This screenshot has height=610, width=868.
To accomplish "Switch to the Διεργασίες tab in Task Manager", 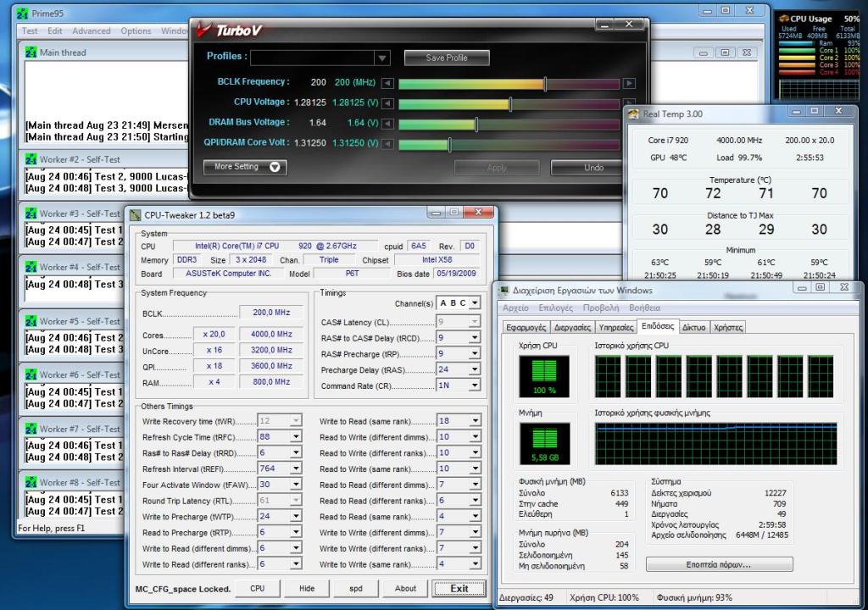I will (572, 327).
